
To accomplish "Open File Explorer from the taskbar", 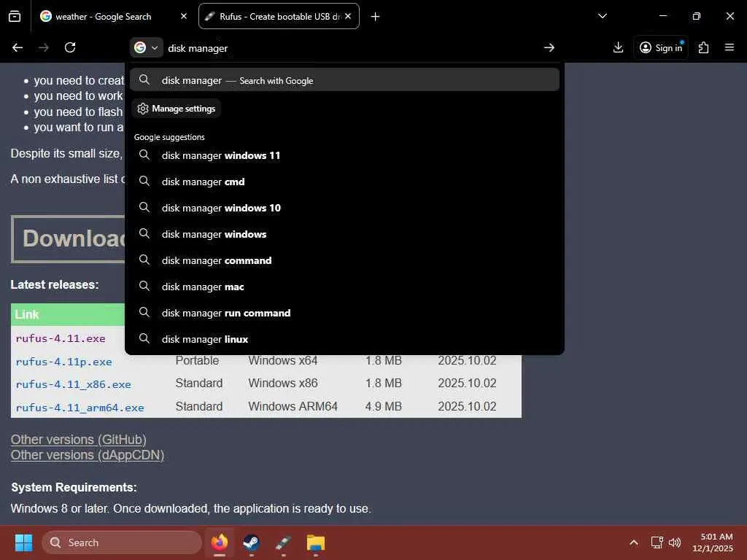I will click(315, 542).
